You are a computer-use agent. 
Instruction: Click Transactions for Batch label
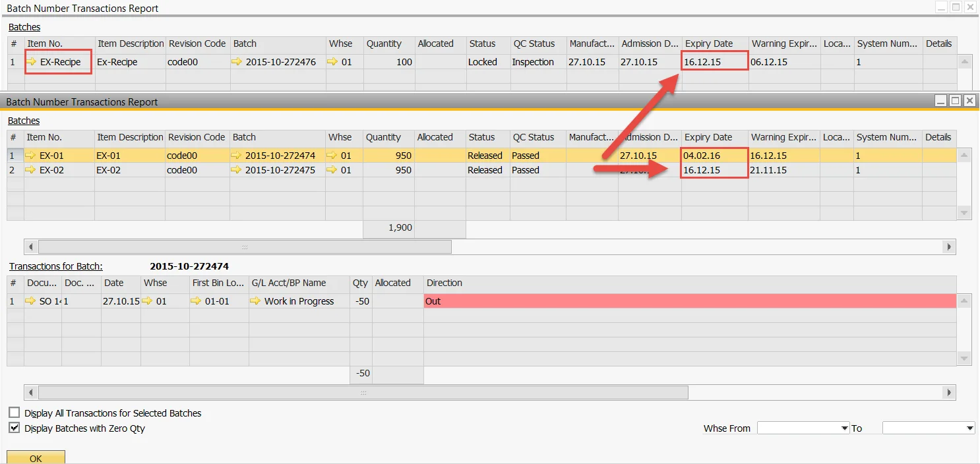56,266
